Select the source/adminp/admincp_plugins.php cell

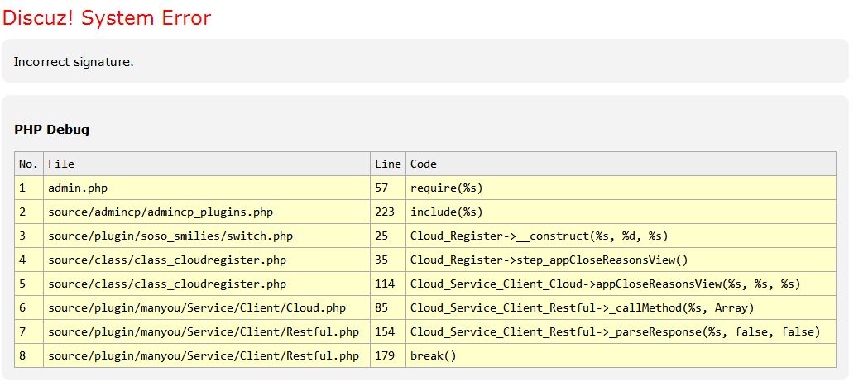coord(207,212)
